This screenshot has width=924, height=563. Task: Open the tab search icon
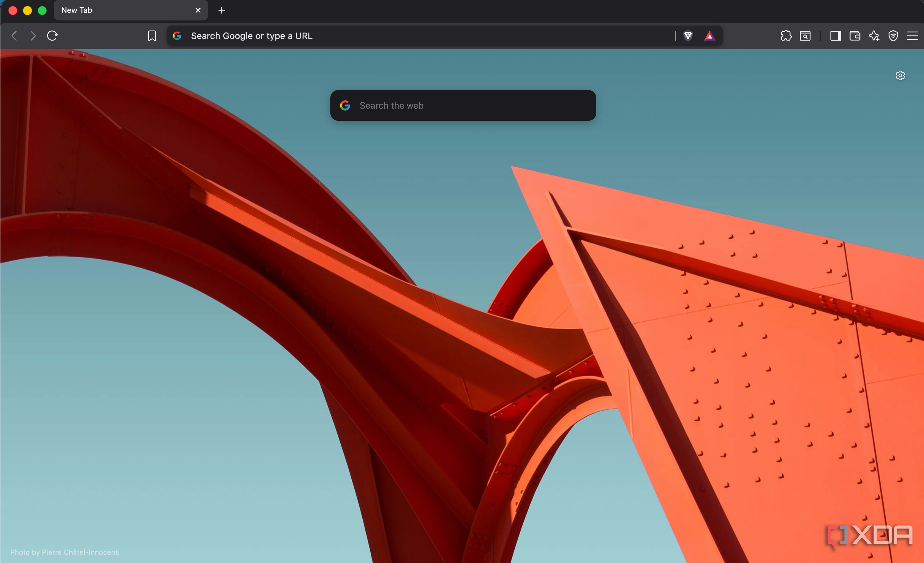pyautogui.click(x=805, y=36)
